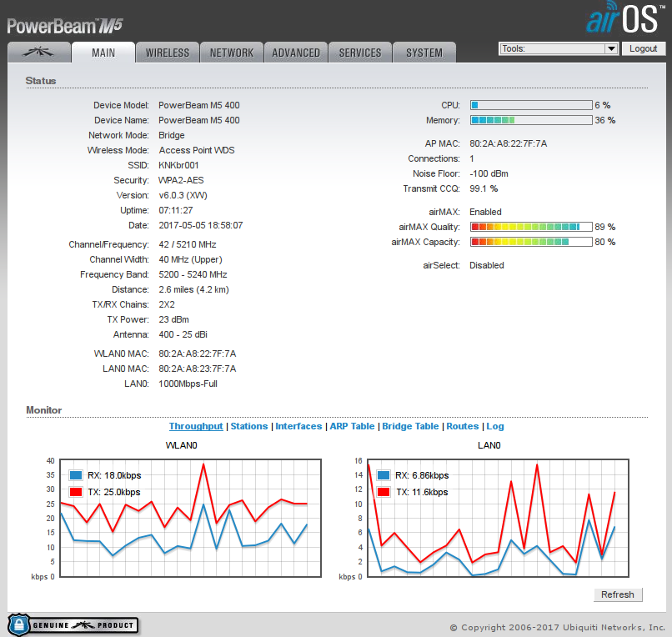
Task: Open the Throughput monitor link
Action: point(196,426)
